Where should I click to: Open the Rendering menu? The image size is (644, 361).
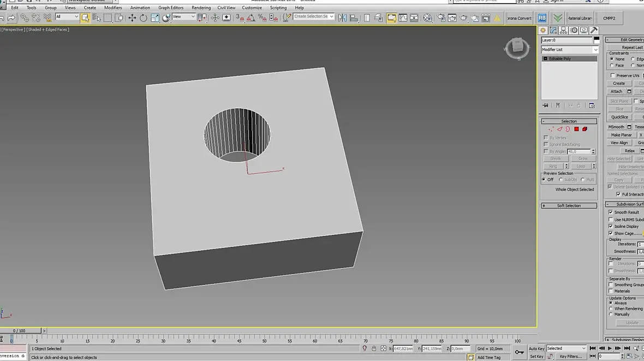(201, 8)
